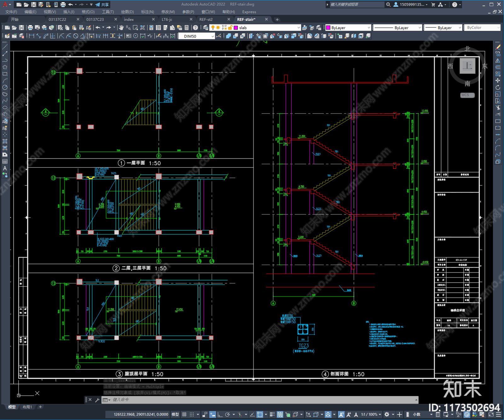Click the keyword search input box

357,4
